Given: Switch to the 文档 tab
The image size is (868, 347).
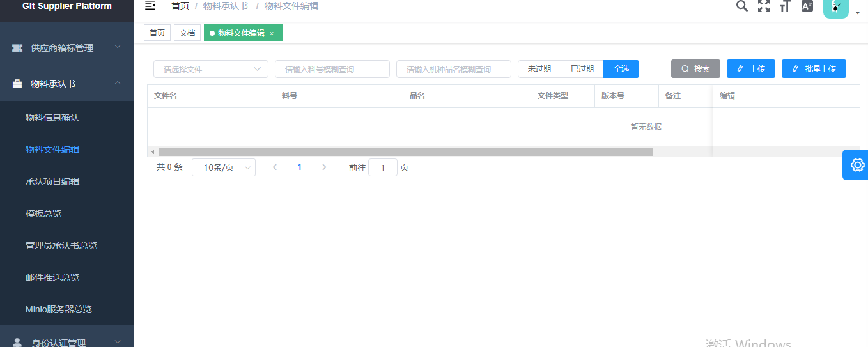Looking at the screenshot, I should pos(187,33).
